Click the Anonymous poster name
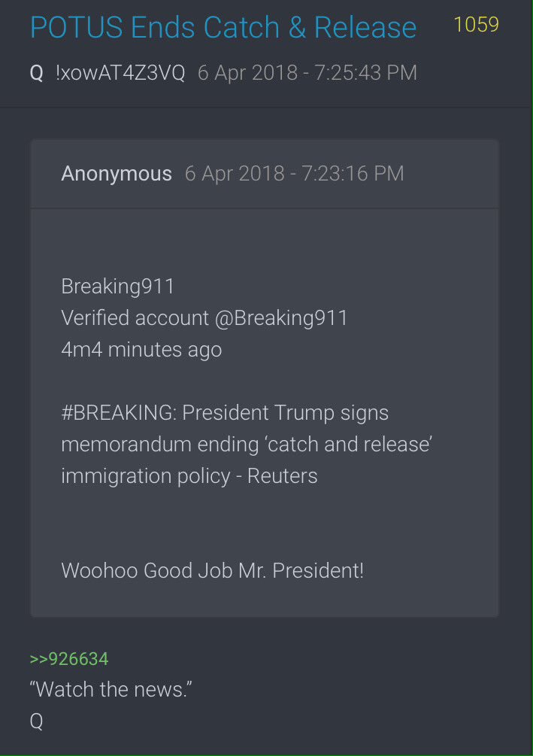The image size is (533, 756). [x=116, y=174]
